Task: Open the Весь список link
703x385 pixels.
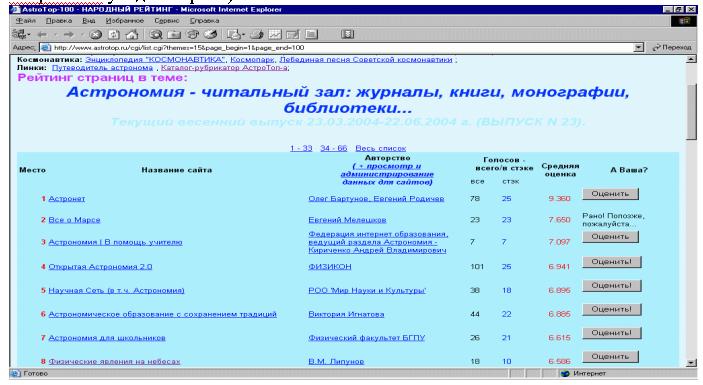Action: coord(381,148)
